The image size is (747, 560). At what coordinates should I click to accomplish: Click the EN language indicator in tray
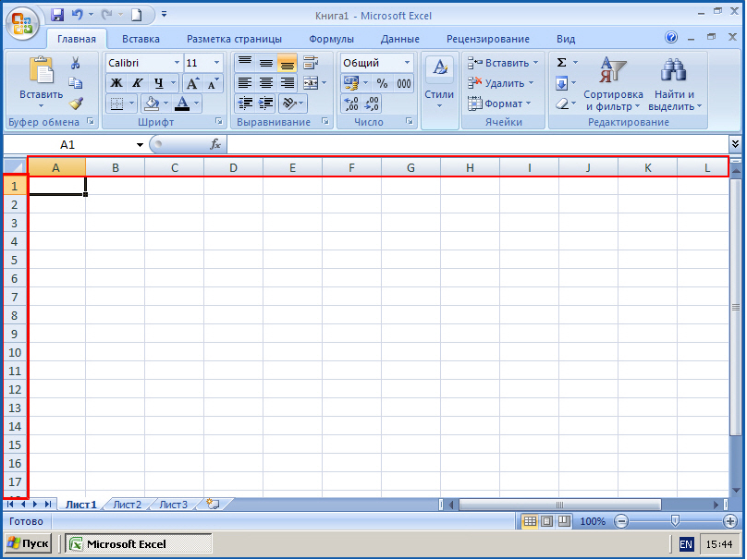point(687,543)
